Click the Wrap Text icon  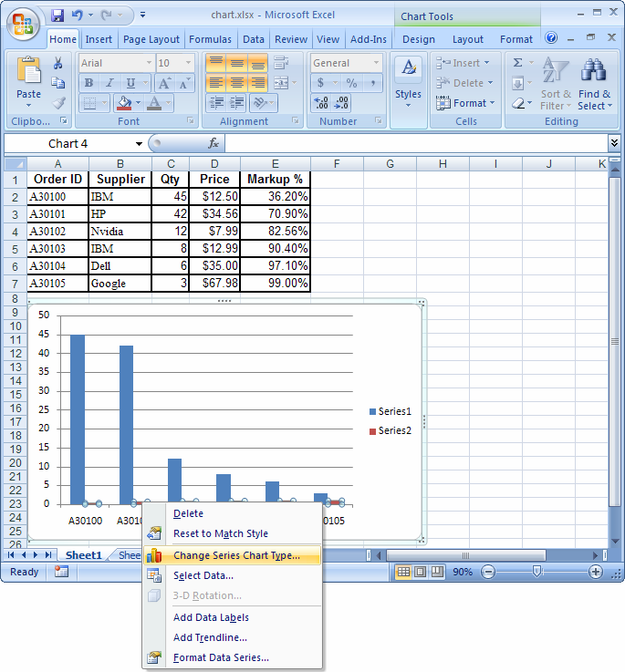281,63
